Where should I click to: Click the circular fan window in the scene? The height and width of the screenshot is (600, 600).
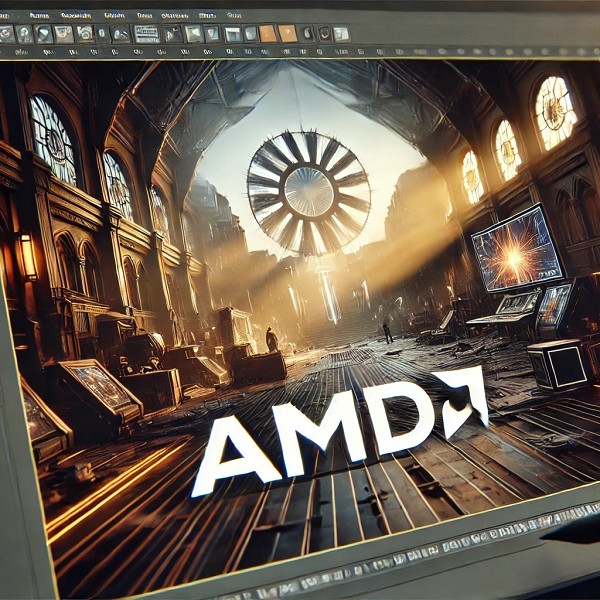[309, 192]
